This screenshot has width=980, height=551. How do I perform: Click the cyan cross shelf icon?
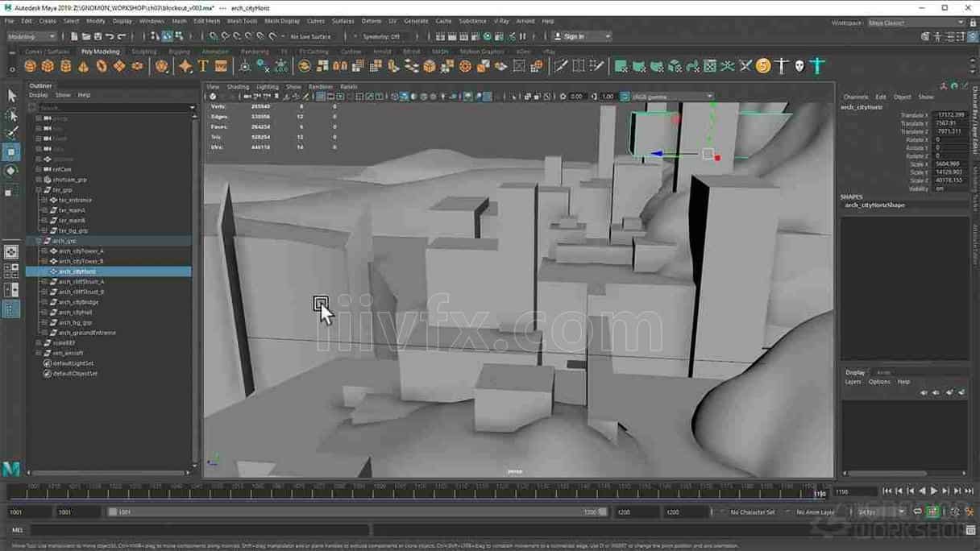[818, 66]
